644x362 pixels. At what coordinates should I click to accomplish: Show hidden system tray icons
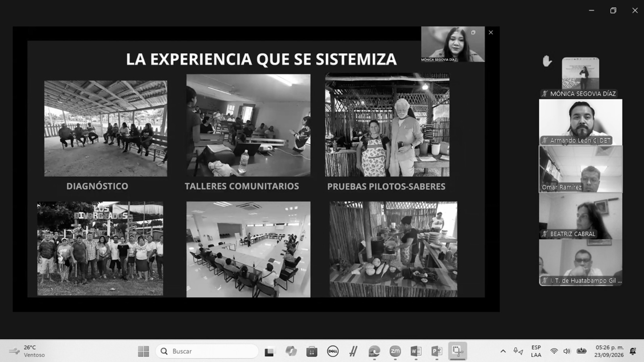(x=503, y=351)
